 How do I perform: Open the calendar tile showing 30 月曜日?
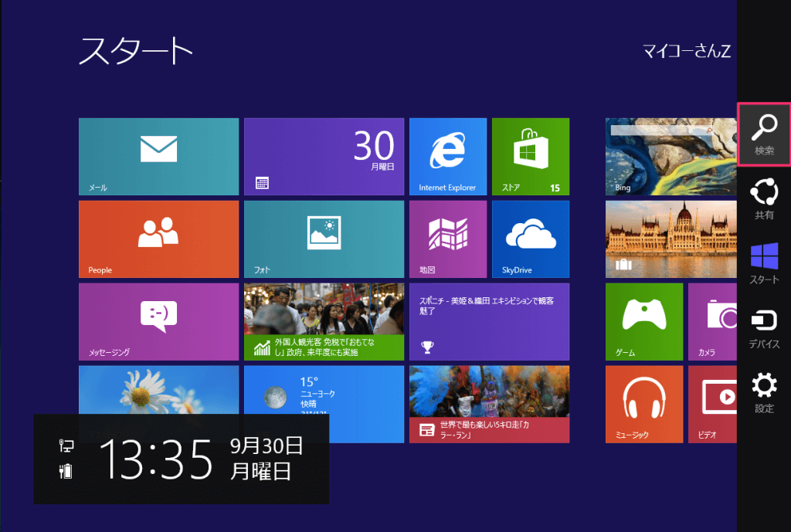pyautogui.click(x=324, y=156)
